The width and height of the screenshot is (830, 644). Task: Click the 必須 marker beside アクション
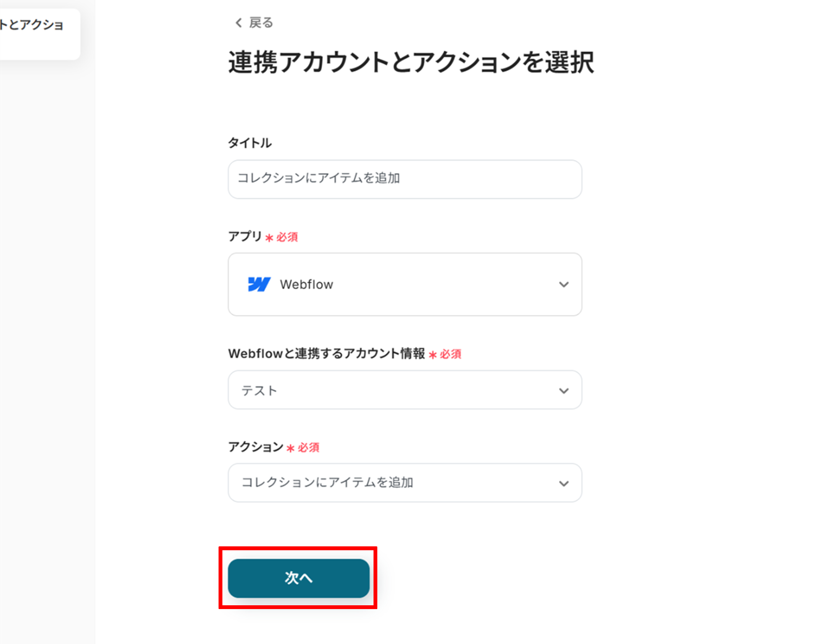308,448
